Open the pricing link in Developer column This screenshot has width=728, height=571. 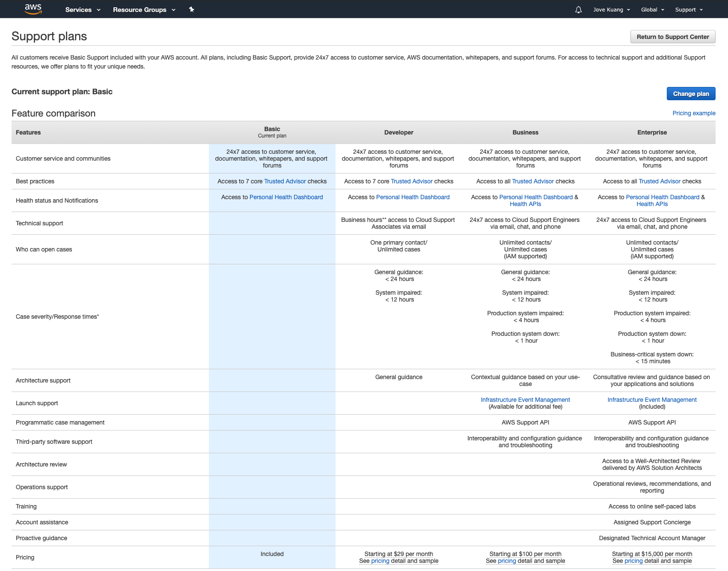coord(380,561)
